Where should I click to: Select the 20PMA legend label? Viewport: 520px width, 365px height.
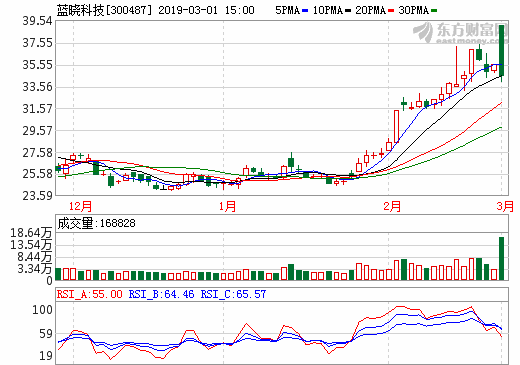[370, 10]
